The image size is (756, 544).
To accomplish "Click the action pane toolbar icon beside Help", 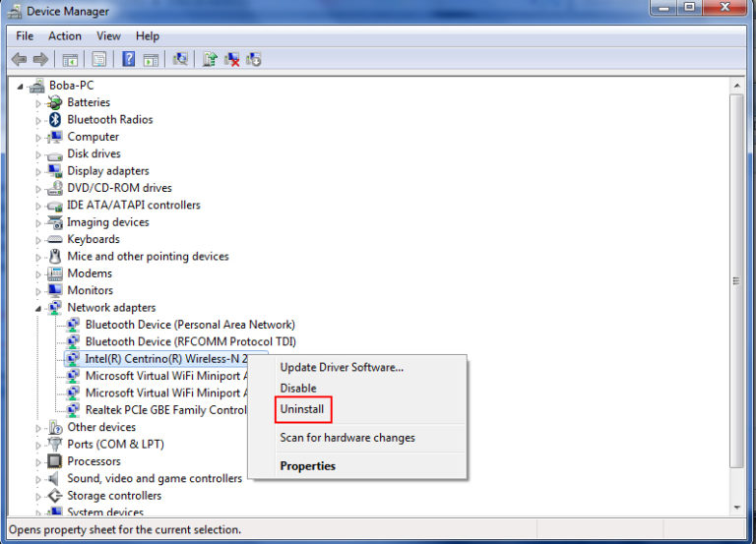I will (x=151, y=60).
